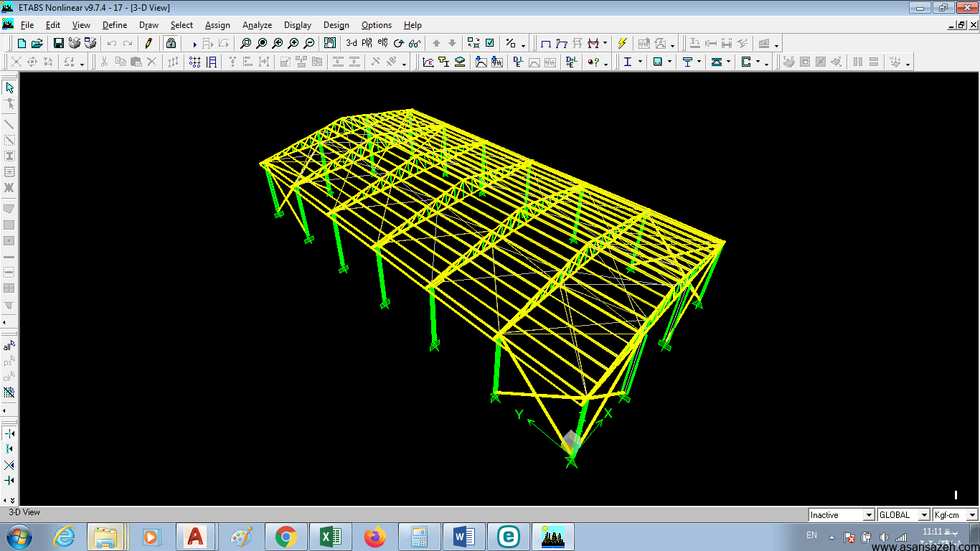Click the yellow lightning bolt toolbar icon

(x=622, y=43)
